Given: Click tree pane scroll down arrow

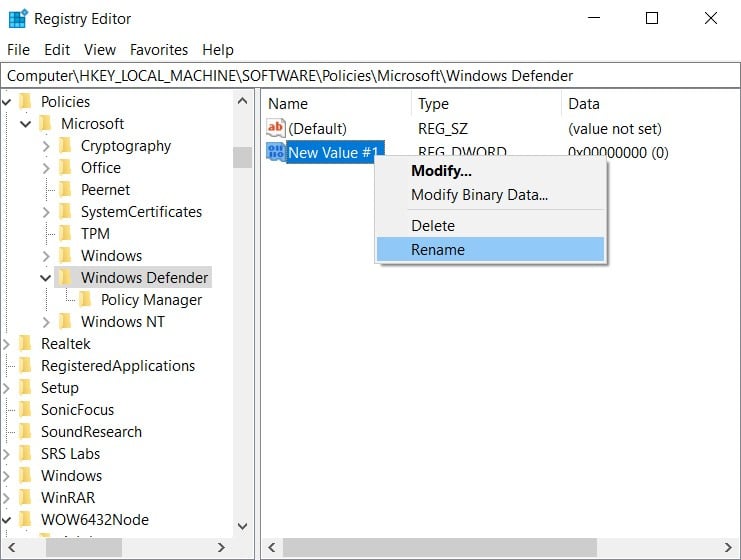Looking at the screenshot, I should coord(242,526).
